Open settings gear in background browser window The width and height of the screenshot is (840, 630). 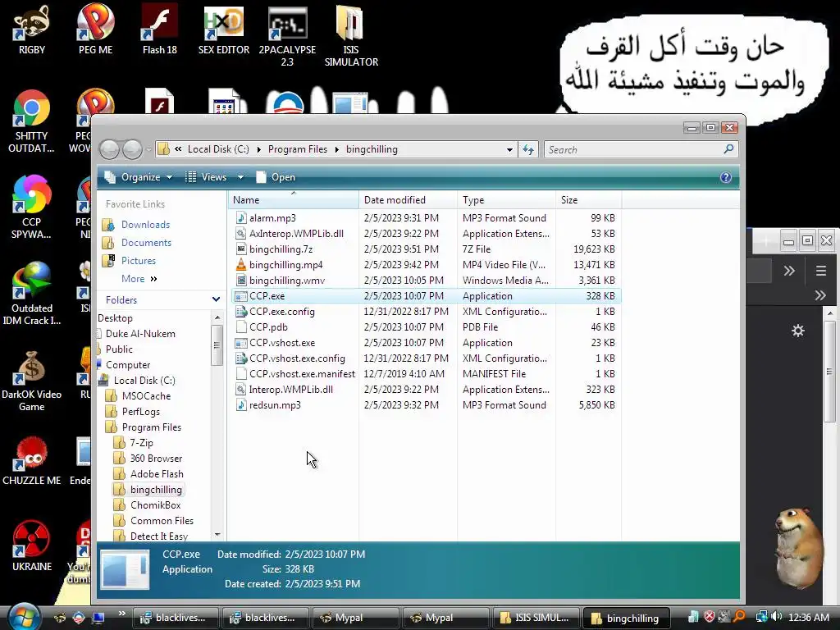798,331
